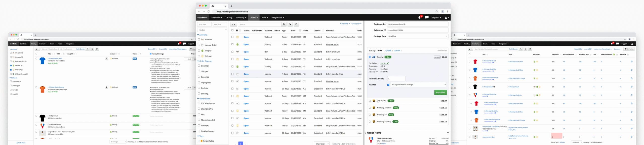Open the Package Type dropdown
Screen dimensions: 644x145
tap(418, 36)
